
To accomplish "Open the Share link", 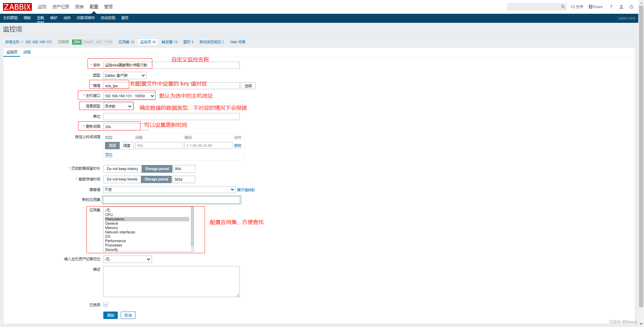I will [x=596, y=7].
